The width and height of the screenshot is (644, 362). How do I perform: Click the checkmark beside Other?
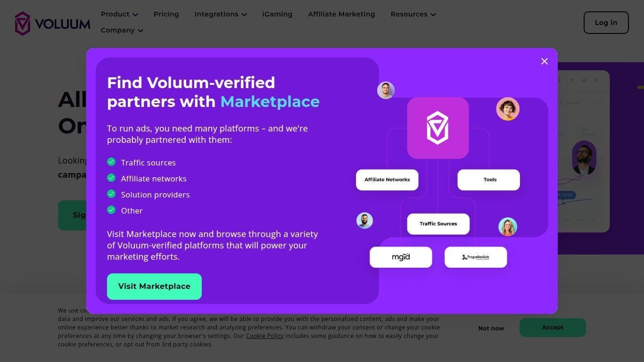click(x=111, y=210)
